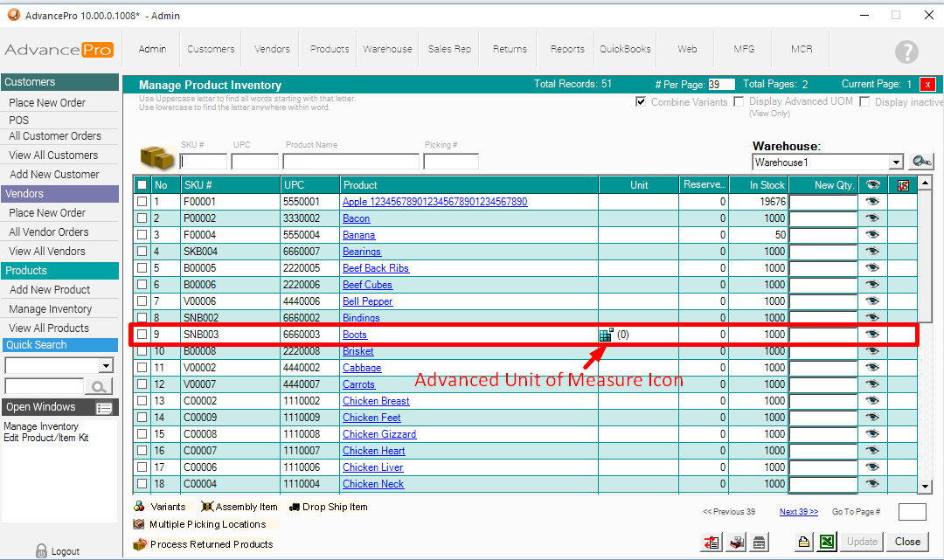Enable the Display Advanced UOM checkbox
944x560 pixels.
click(x=739, y=102)
